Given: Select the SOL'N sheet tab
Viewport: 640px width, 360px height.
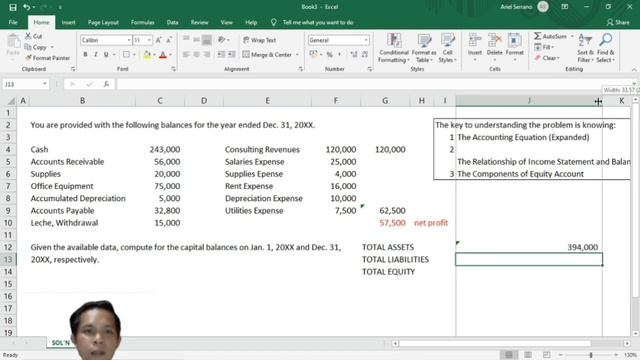Looking at the screenshot, I should 60,343.
